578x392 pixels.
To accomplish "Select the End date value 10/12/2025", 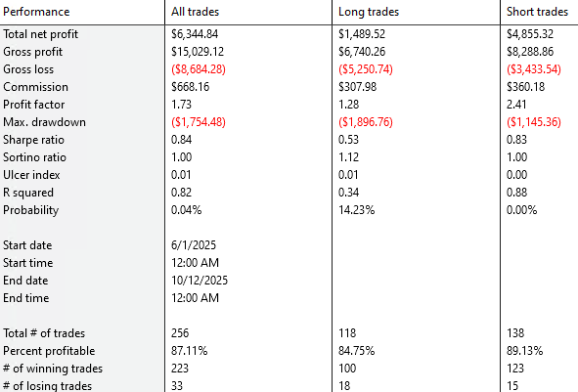I will click(x=200, y=281).
